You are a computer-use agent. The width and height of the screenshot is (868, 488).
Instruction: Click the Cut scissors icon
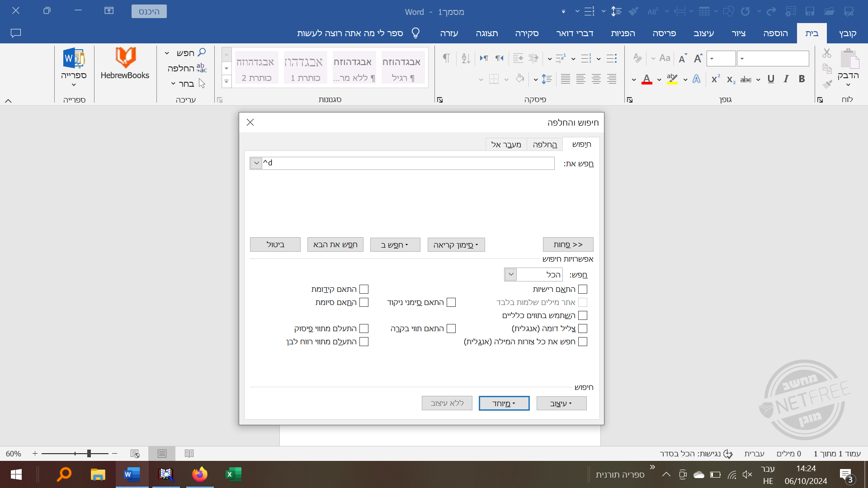827,53
